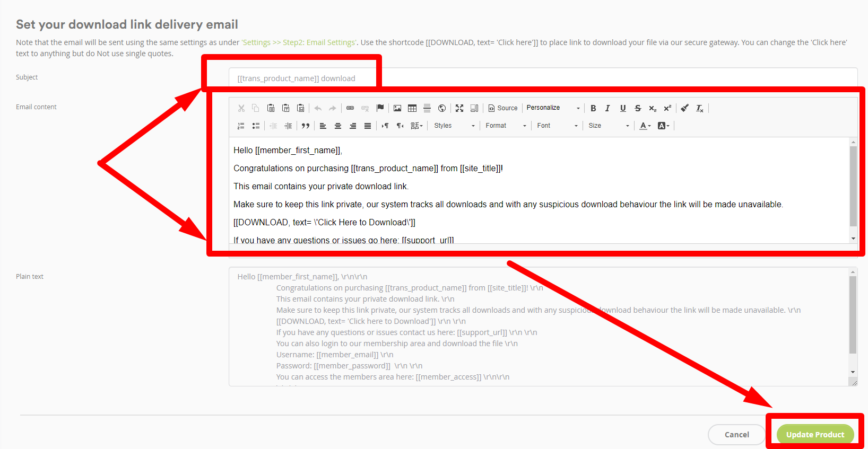Click the email content editing area
Viewport: 868px width, 449px height.
(539, 190)
